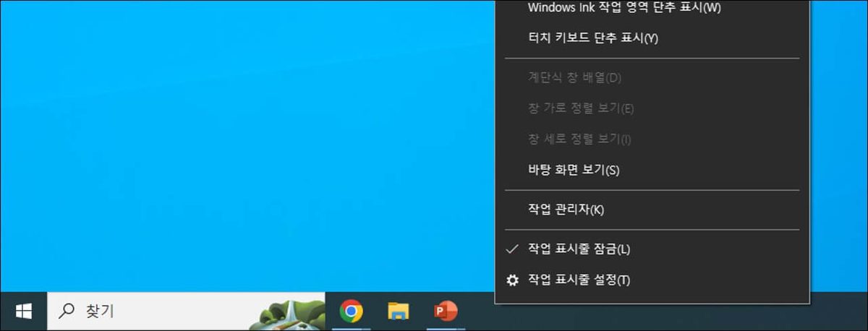
Task: Launch Google Chrome from the taskbar
Action: pyautogui.click(x=352, y=311)
